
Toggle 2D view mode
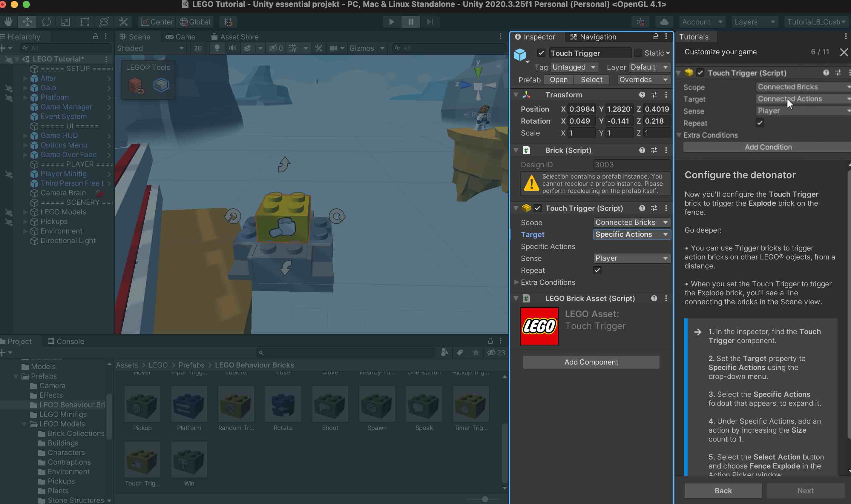coord(198,48)
